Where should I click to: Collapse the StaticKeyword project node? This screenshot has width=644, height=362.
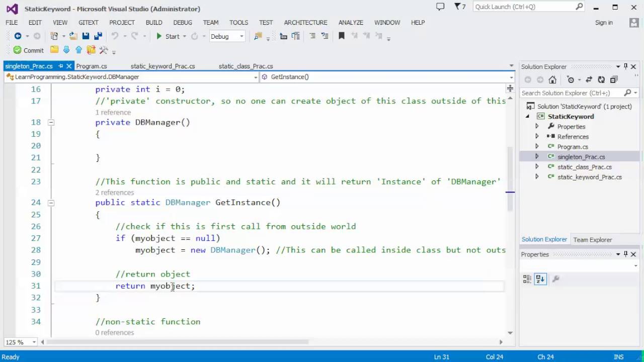click(x=527, y=117)
